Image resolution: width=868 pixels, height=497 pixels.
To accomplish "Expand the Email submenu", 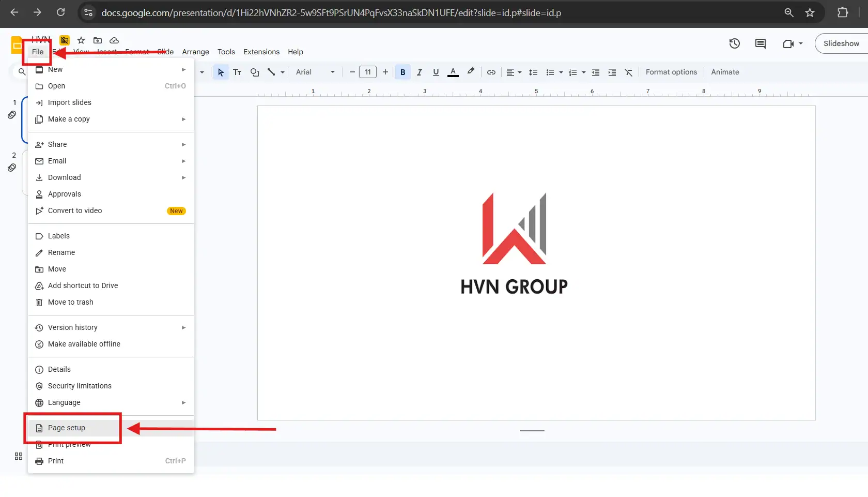I will point(111,161).
